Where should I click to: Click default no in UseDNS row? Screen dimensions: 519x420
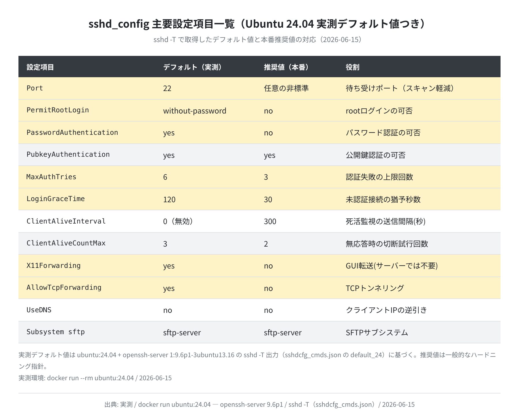coord(168,310)
